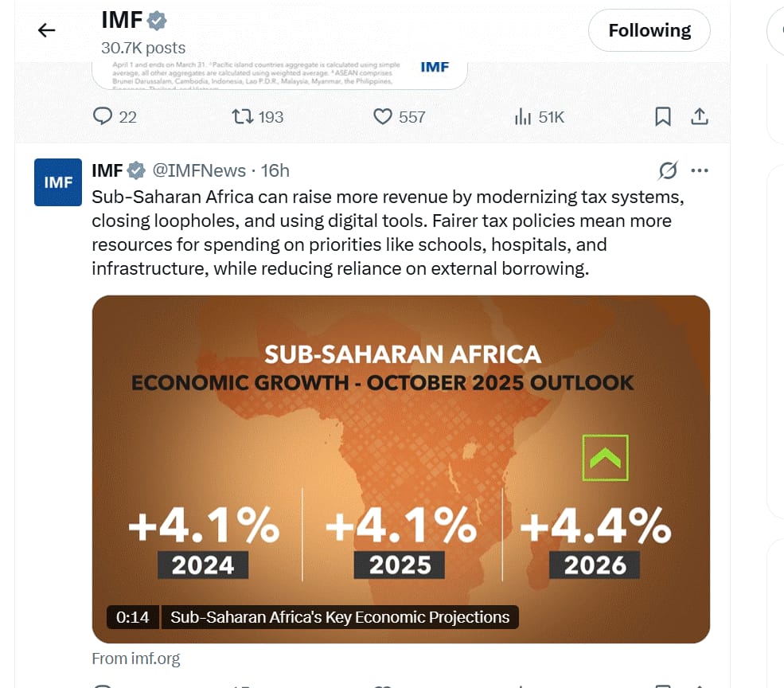The height and width of the screenshot is (688, 784).
Task: Click the verified badge beside the IMF header name
Action: pos(158,21)
